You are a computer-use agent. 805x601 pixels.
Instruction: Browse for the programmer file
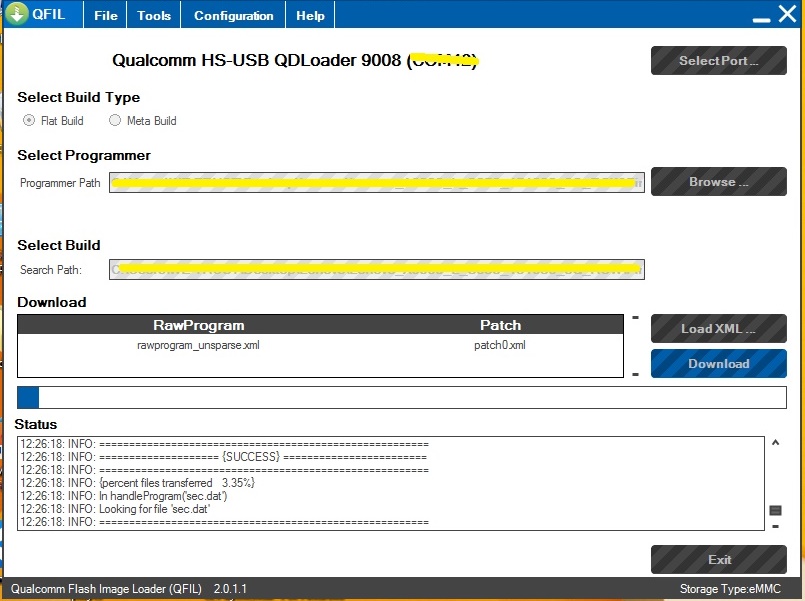coord(718,182)
